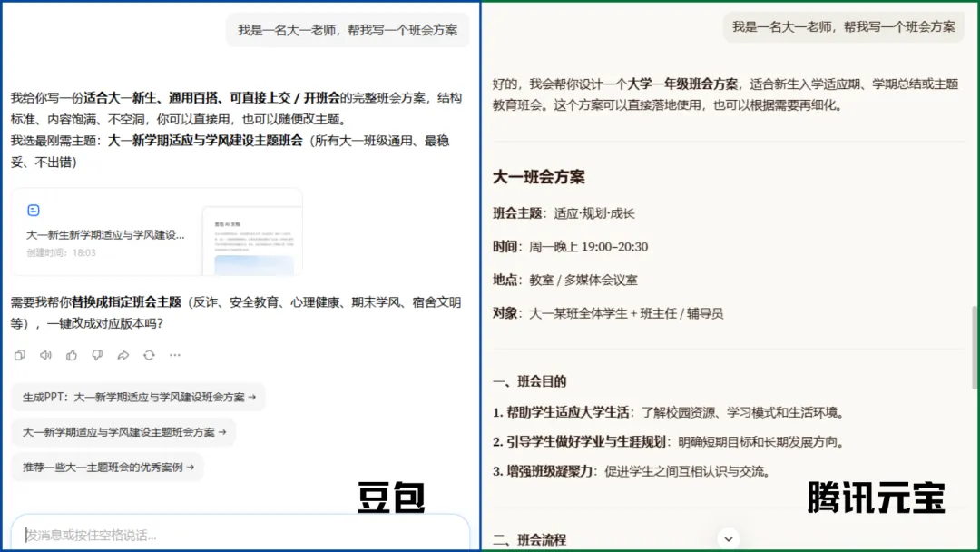This screenshot has width=980, height=552.
Task: Click the bold text 大一新学期适应与学风建设主题班会
Action: 205,141
